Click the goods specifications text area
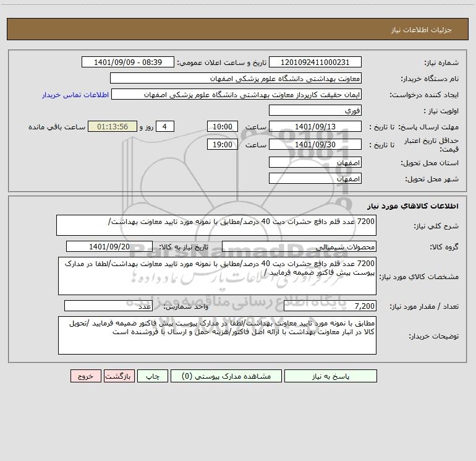 click(x=217, y=276)
